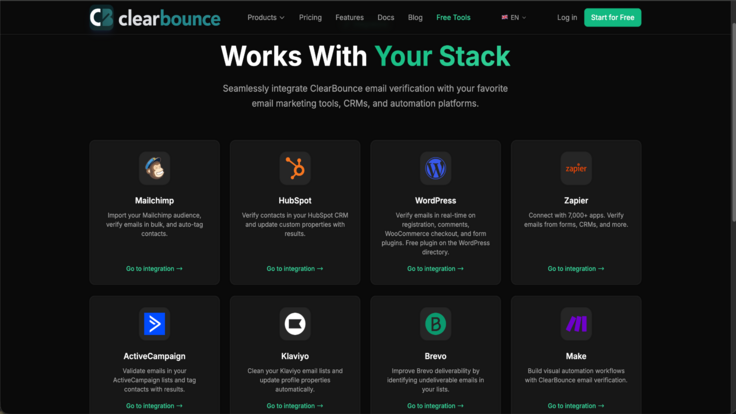Select the Klaviyo card title
Image resolution: width=736 pixels, height=414 pixels.
coord(295,356)
